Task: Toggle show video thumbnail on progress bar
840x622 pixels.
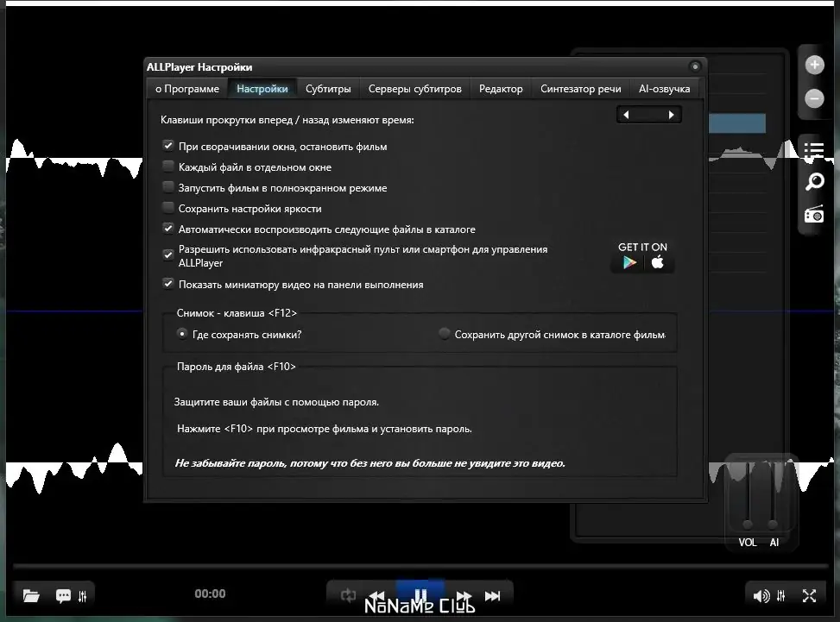Action: click(168, 284)
